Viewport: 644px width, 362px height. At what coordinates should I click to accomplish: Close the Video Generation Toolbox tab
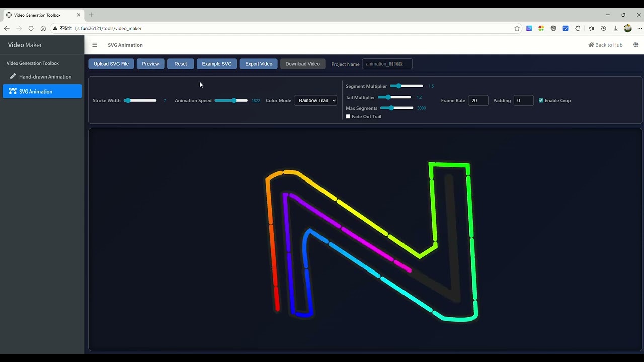pos(78,15)
